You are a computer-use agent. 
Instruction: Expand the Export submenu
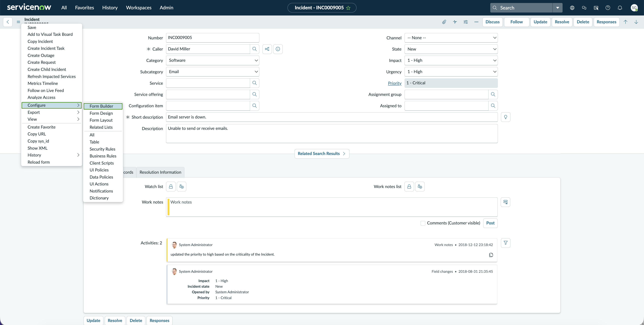pyautogui.click(x=52, y=112)
